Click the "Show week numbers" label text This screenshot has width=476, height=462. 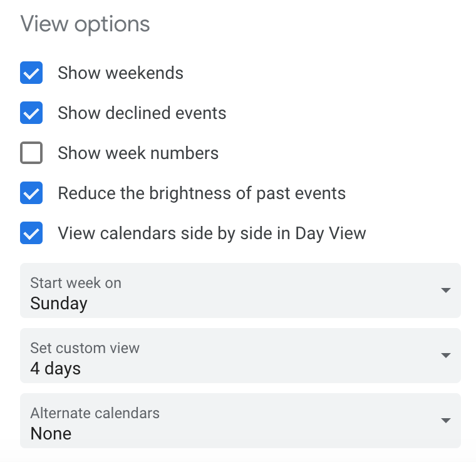tap(138, 153)
